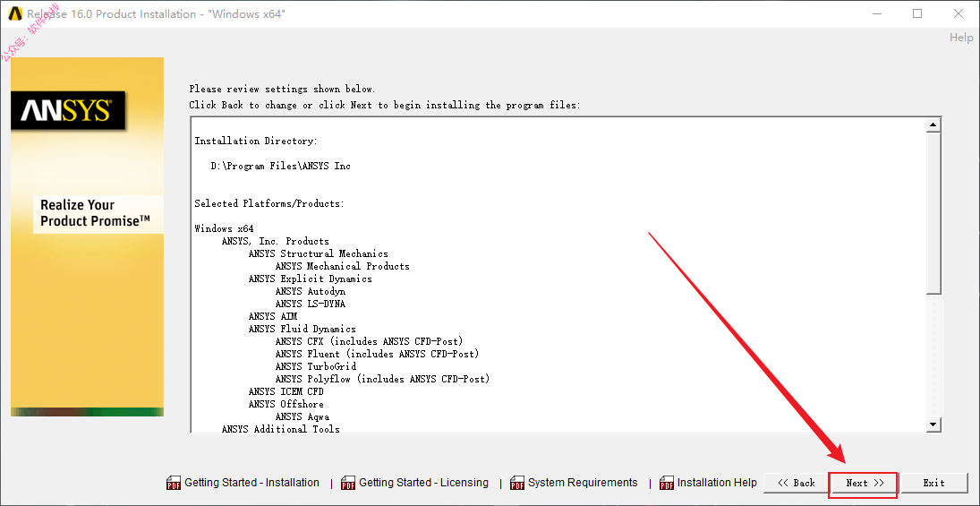Click 'ANSYS Additional Tools' line
The image size is (980, 506).
281,429
